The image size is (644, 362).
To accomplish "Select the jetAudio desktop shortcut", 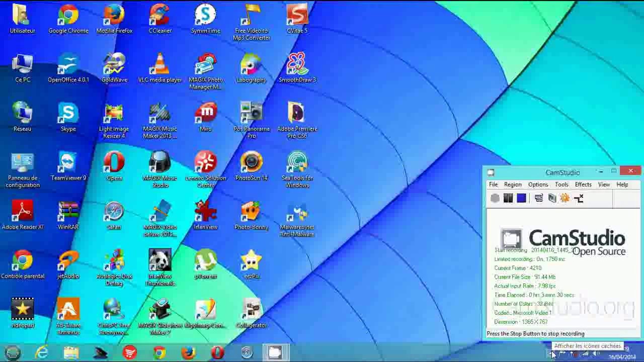I will coord(68,264).
